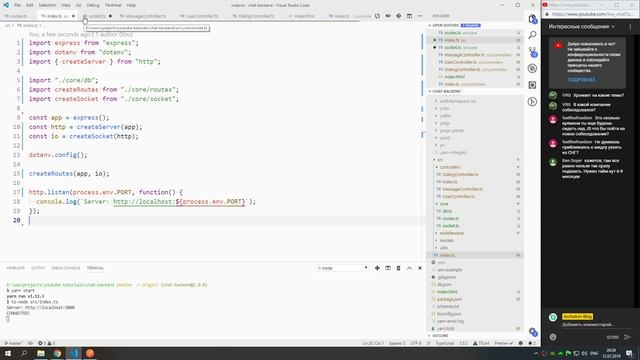The height and width of the screenshot is (360, 640).
Task: Open the chat filter dropdown in YouTube window
Action: pos(581,27)
